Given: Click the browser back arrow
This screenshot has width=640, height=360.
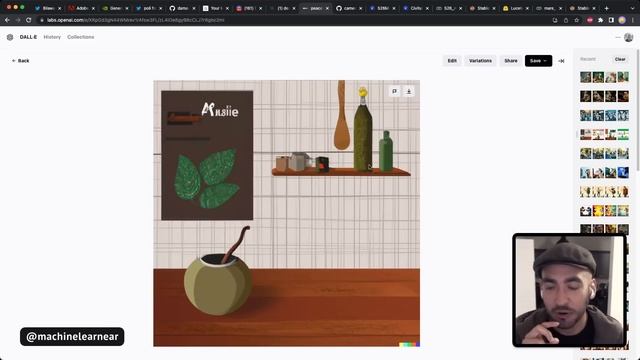Looking at the screenshot, I should [x=7, y=20].
